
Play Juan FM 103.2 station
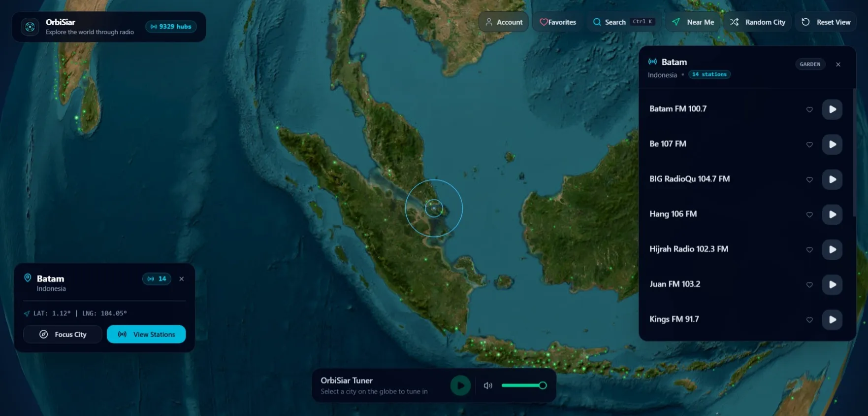click(x=832, y=284)
